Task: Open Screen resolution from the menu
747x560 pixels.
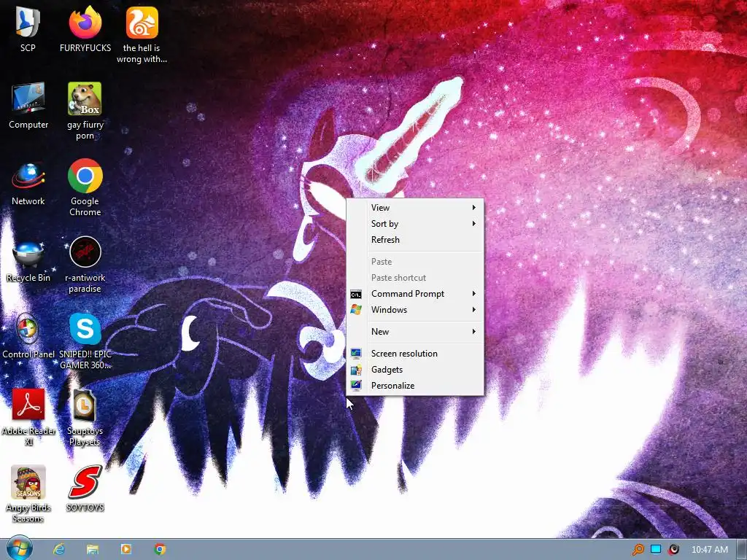Action: (415, 354)
